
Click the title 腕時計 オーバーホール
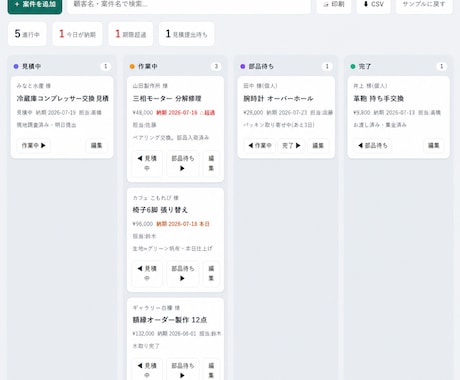278,98
